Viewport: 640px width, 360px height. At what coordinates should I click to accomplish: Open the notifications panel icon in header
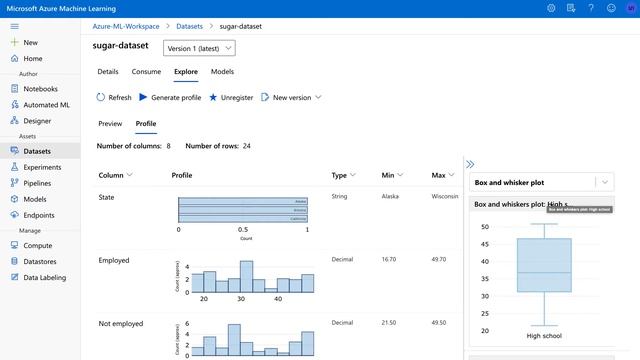click(571, 8)
